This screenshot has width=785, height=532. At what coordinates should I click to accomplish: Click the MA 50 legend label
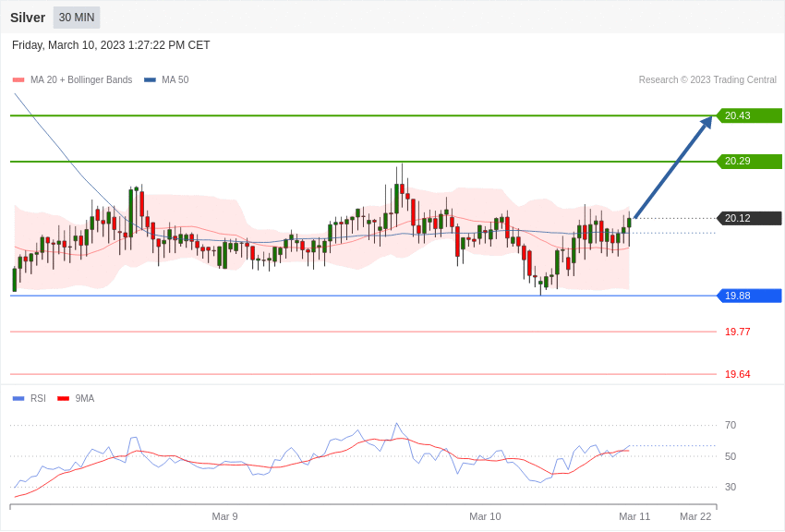click(175, 80)
